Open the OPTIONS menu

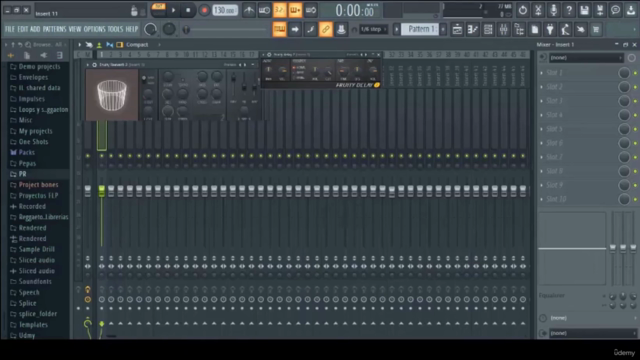pyautogui.click(x=94, y=29)
